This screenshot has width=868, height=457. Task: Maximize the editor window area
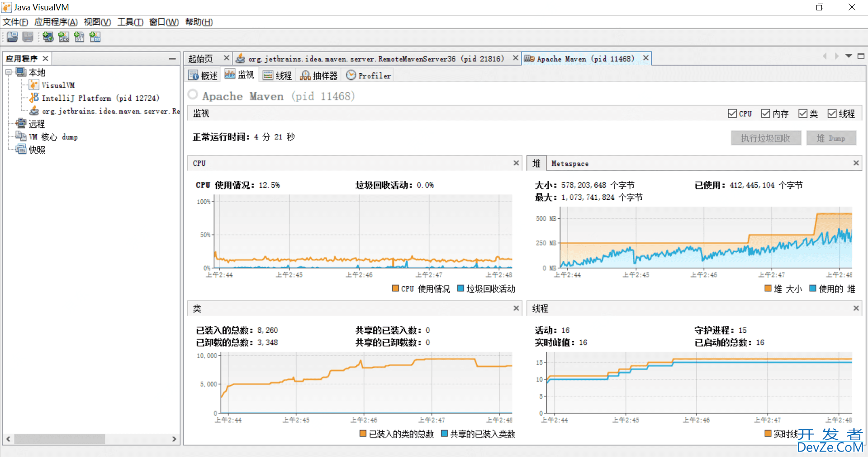pos(861,56)
